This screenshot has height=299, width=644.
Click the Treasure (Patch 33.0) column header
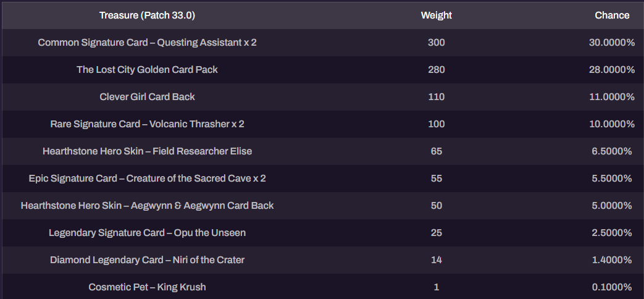(x=147, y=15)
